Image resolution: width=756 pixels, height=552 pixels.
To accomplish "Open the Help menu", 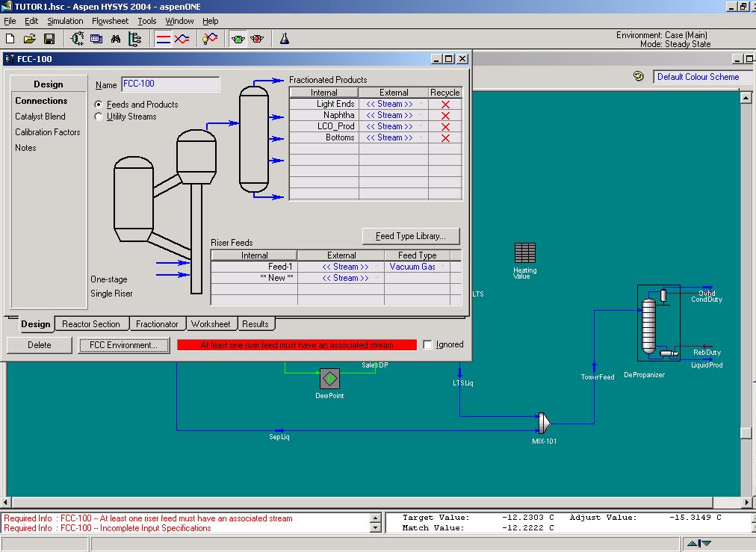I will click(x=210, y=21).
